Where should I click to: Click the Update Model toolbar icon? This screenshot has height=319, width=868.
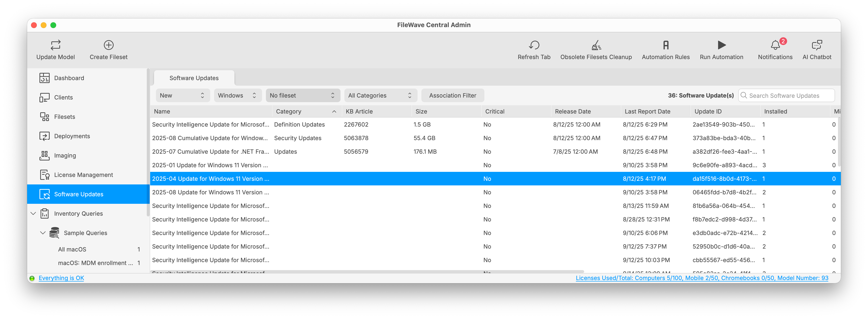56,45
